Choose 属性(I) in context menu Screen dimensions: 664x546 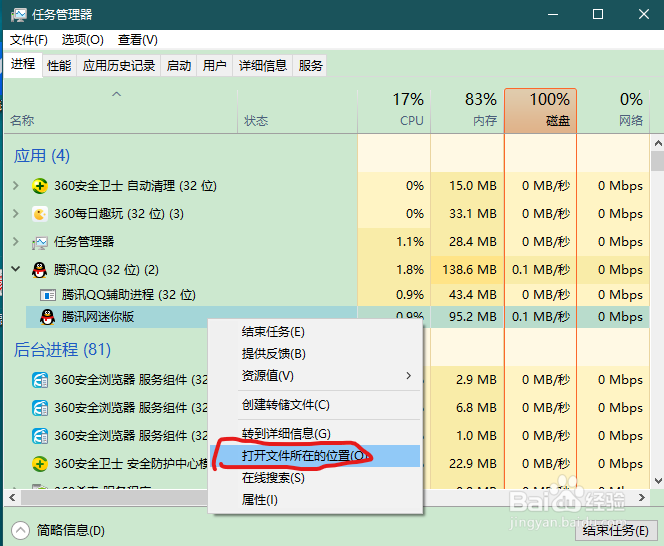(x=315, y=500)
